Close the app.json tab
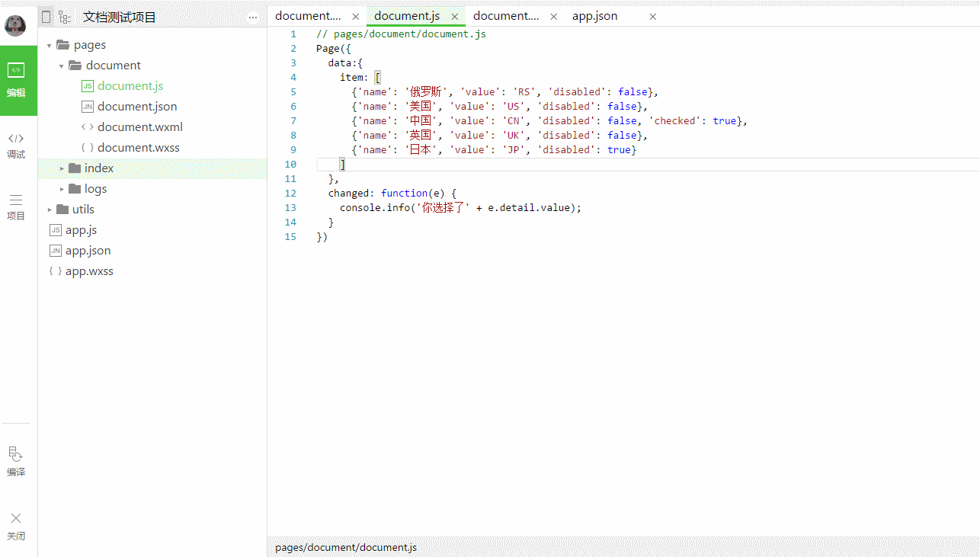Viewport: 980px width, 557px height. click(652, 16)
